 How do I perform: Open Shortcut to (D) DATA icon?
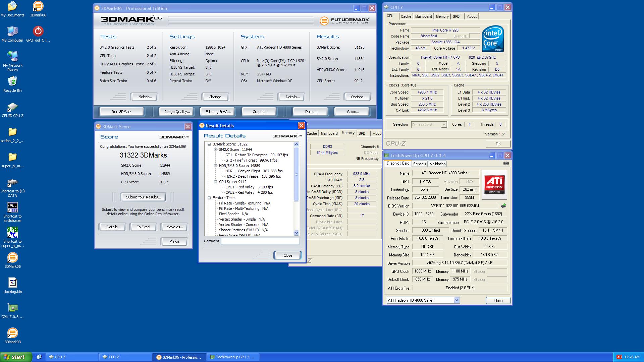click(x=12, y=188)
